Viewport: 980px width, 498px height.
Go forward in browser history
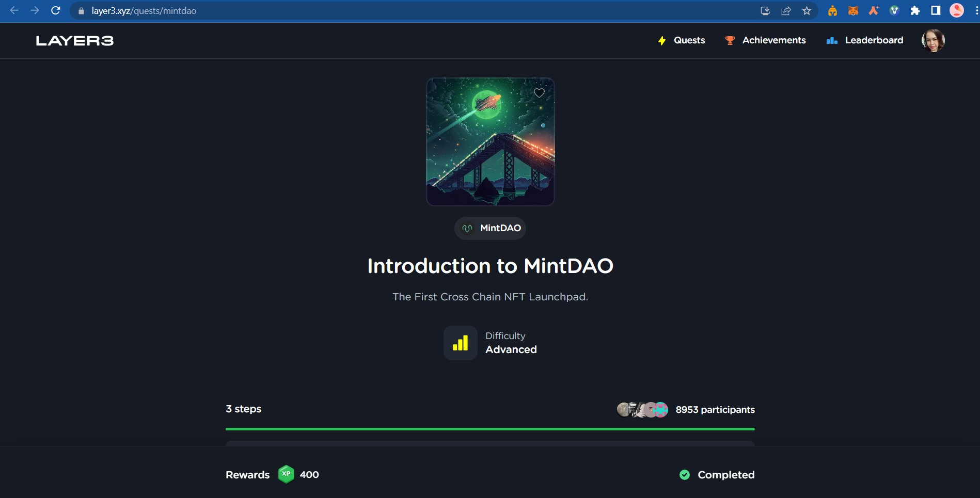click(35, 10)
